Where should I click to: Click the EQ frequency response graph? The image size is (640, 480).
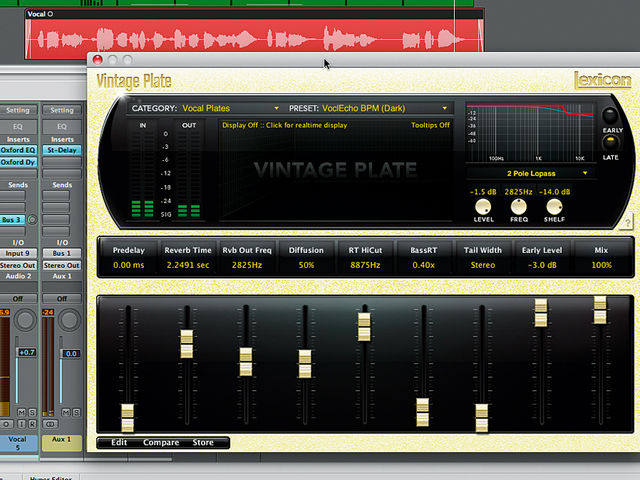click(530, 132)
